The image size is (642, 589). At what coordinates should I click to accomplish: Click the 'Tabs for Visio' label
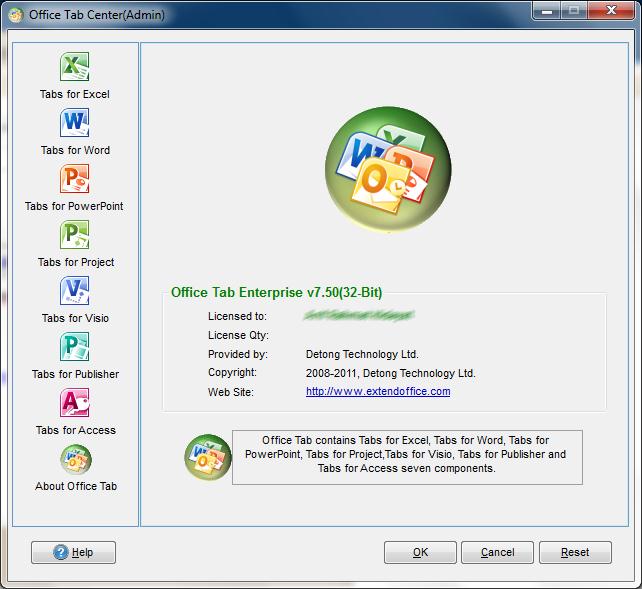[x=75, y=318]
